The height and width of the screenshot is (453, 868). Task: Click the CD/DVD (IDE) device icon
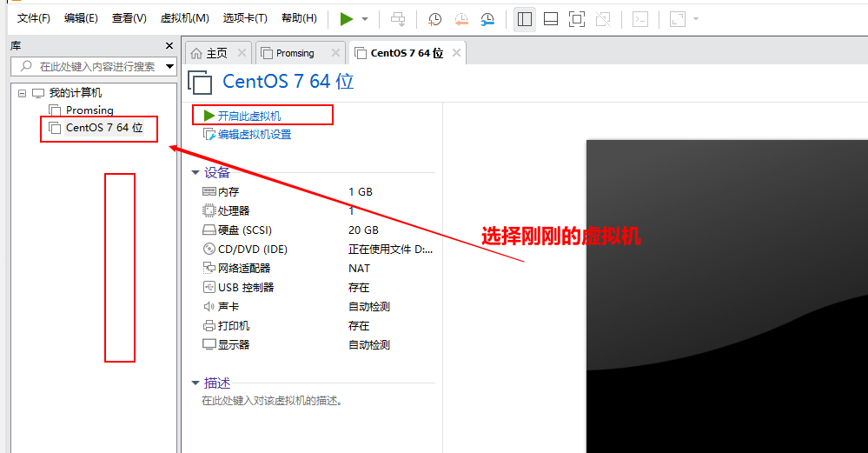tap(209, 250)
